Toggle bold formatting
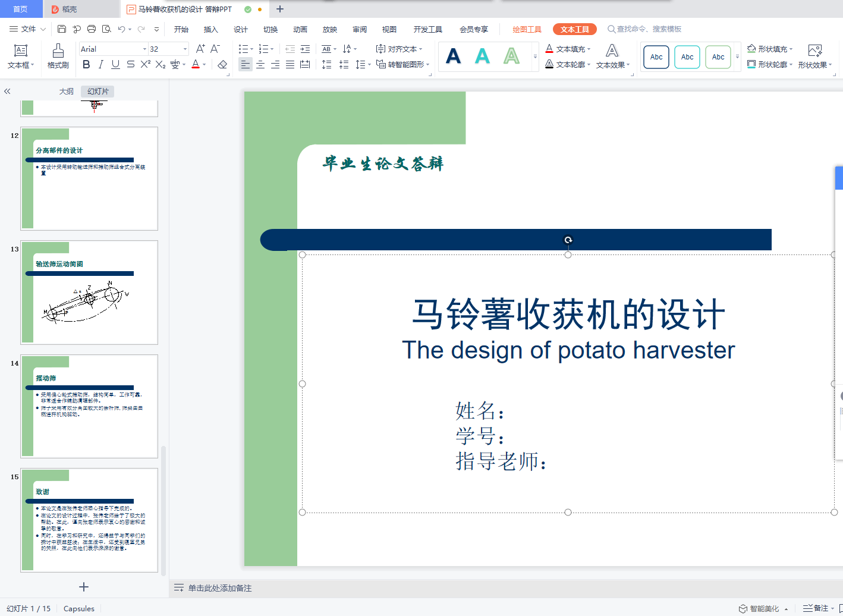Image resolution: width=843 pixels, height=616 pixels. pos(86,64)
